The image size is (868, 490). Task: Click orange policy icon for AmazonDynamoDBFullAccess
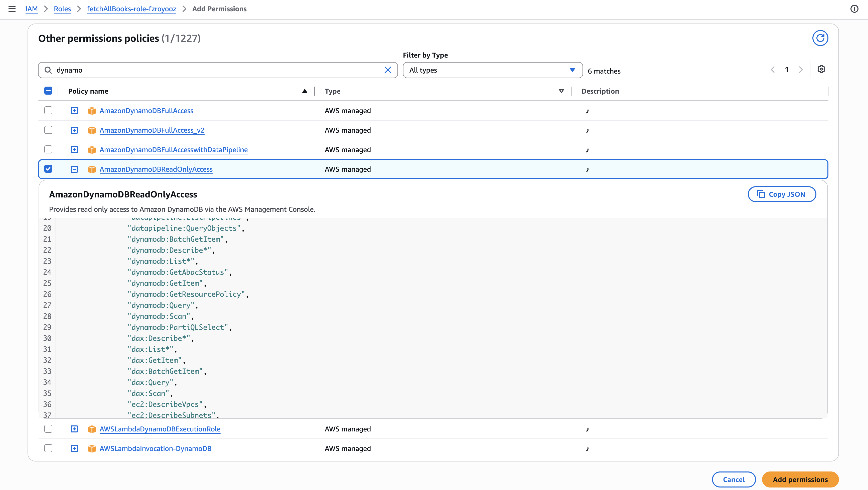(x=92, y=111)
